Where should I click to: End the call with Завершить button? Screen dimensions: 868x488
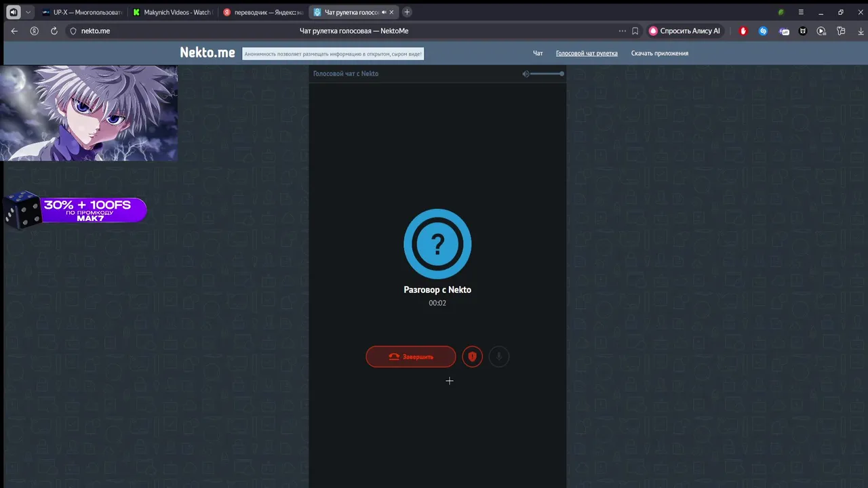pyautogui.click(x=411, y=357)
